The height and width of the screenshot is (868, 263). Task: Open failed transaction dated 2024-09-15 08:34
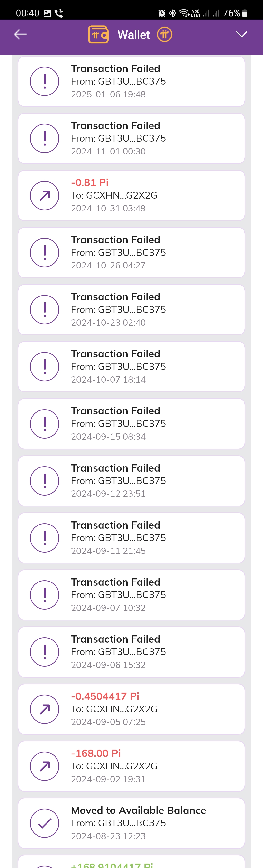131,424
